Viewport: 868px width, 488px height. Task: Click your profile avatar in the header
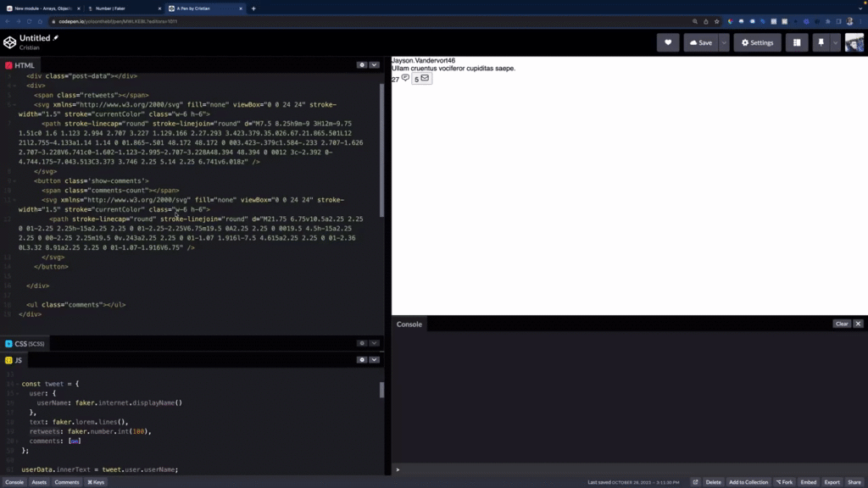click(854, 42)
